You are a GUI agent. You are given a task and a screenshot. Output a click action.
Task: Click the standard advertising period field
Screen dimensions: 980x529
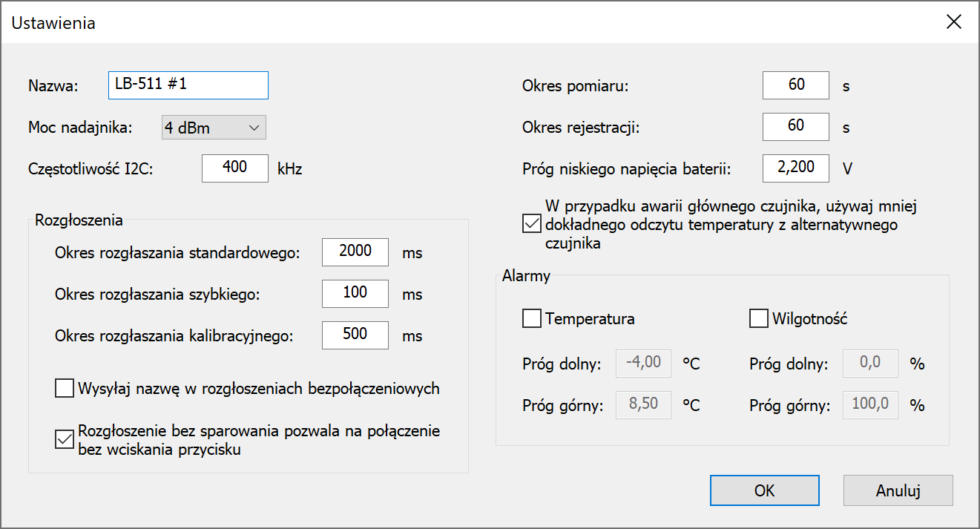355,252
